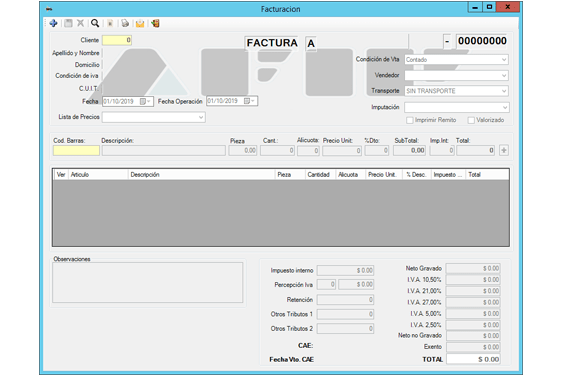The width and height of the screenshot is (563, 375).
Task: Focus the Cod. Barras yellow input field
Action: click(76, 151)
